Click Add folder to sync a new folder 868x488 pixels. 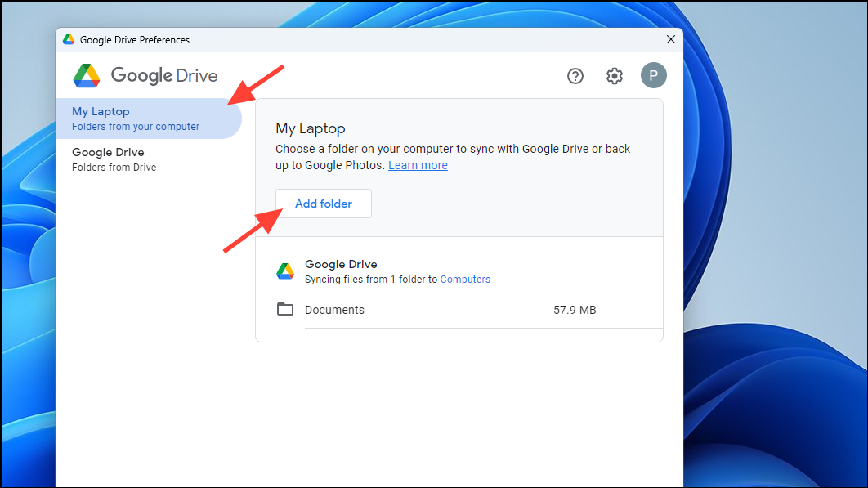tap(323, 203)
